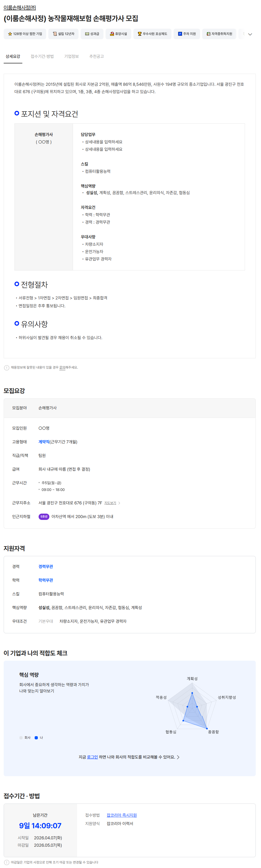Open the 이룸손해사정㈜ company link
The height and width of the screenshot is (868, 261).
pos(19,7)
